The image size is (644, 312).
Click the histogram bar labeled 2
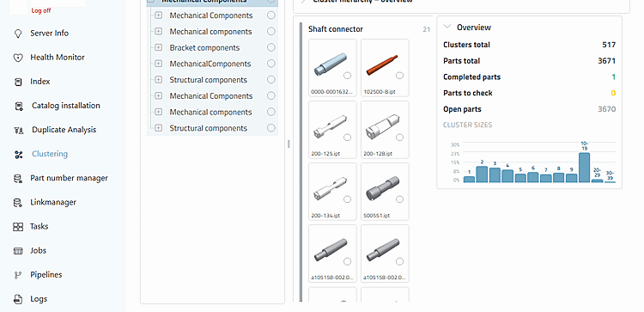[482, 174]
